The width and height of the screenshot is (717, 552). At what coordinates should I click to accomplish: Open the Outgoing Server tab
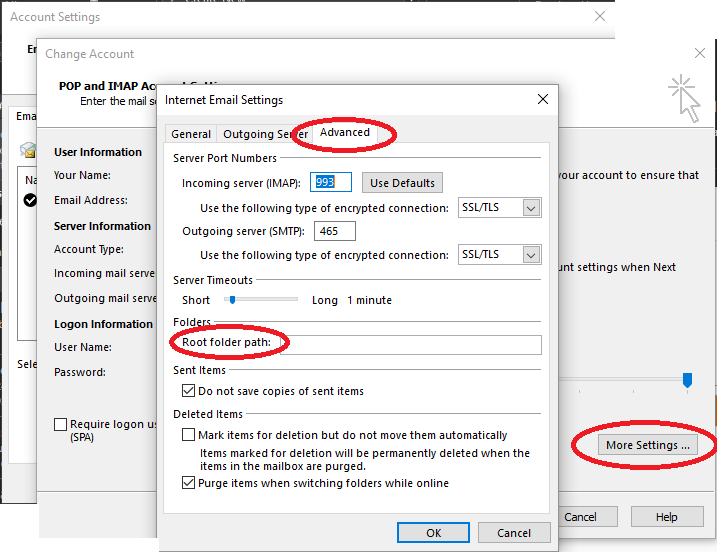pyautogui.click(x=265, y=134)
